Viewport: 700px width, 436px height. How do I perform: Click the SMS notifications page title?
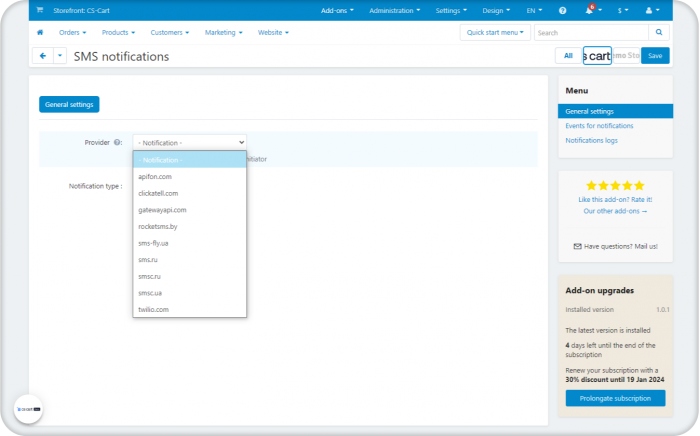tap(121, 56)
